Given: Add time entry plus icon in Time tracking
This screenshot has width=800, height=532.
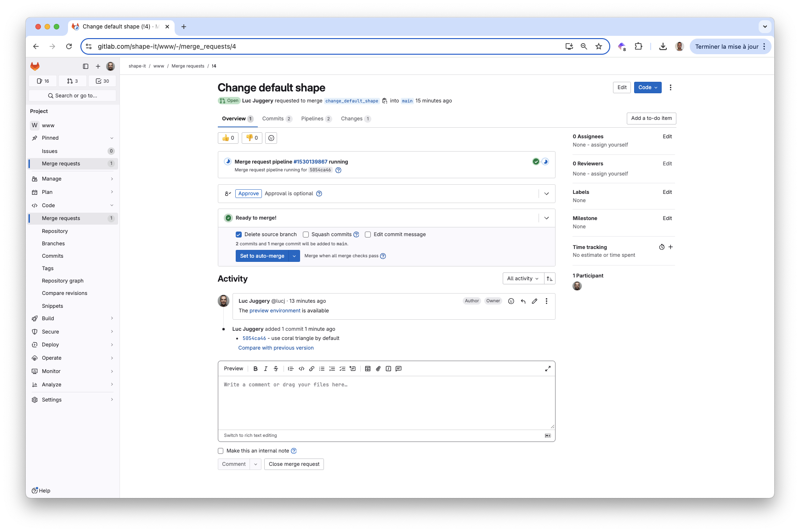Looking at the screenshot, I should [670, 247].
